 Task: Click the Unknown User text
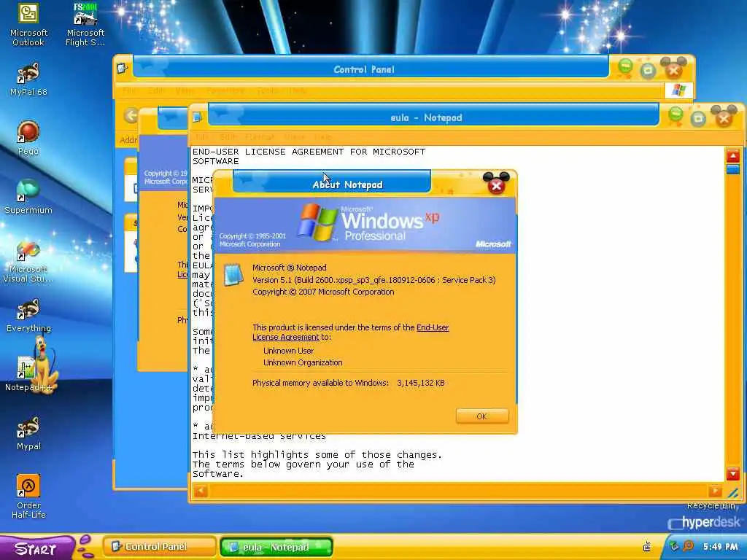pos(289,351)
